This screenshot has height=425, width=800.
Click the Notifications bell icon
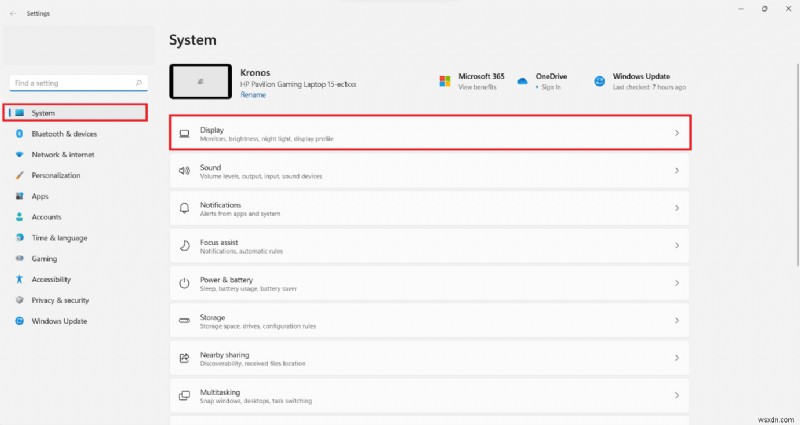[184, 208]
